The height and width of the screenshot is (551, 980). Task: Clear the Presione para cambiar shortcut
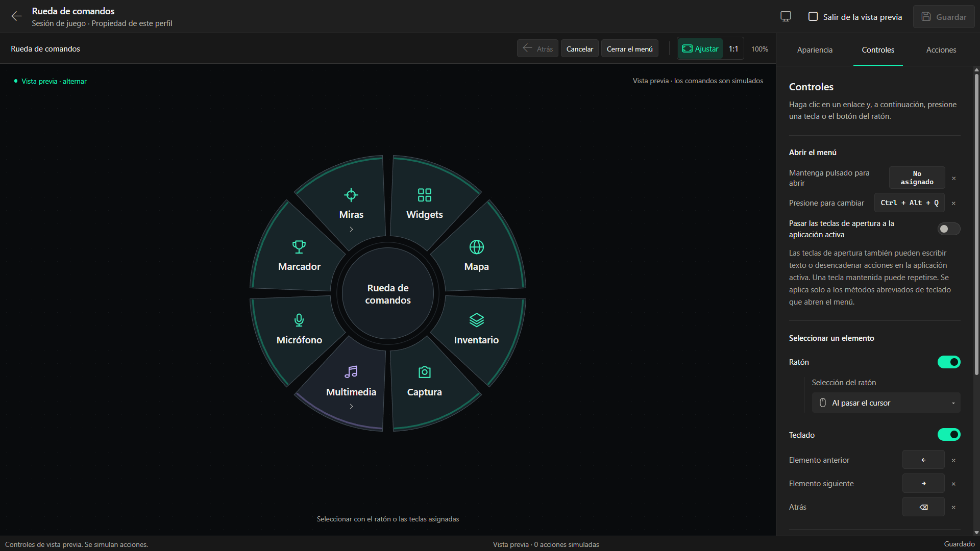tap(953, 203)
